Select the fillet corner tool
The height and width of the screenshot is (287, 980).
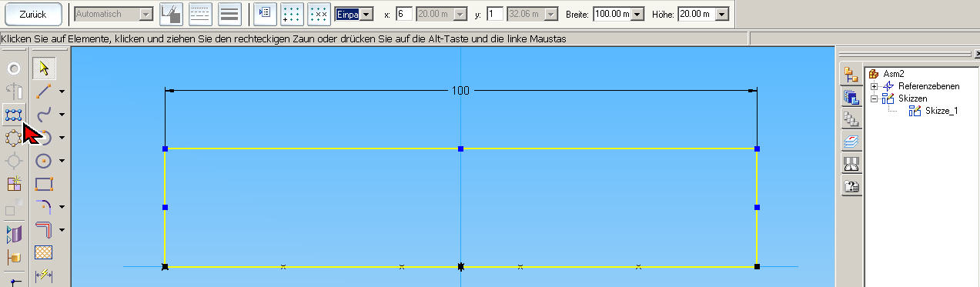(44, 207)
